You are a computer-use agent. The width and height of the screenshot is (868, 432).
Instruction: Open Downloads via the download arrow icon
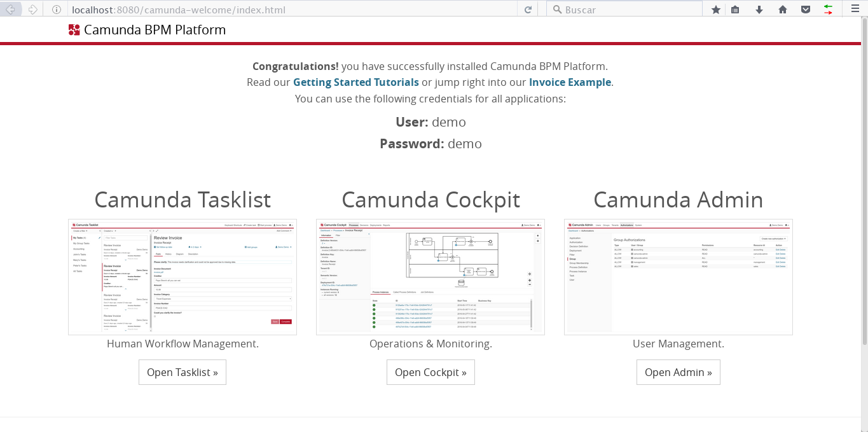(759, 9)
